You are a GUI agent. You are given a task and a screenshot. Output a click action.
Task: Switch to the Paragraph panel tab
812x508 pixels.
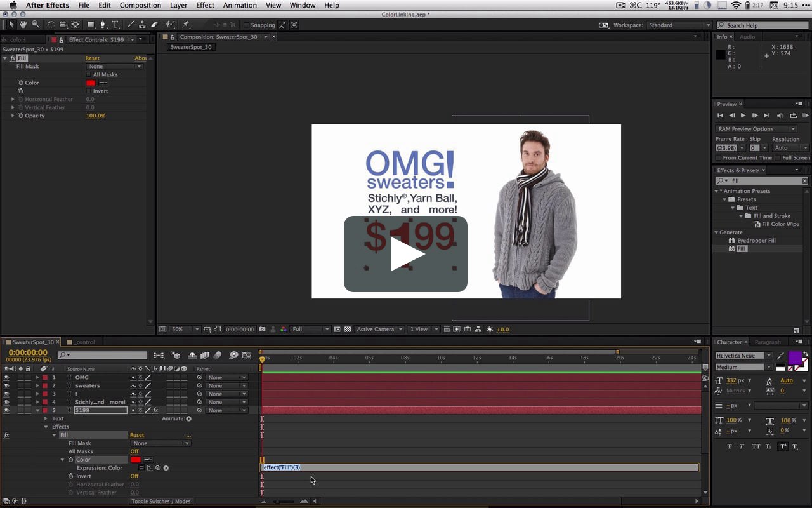coord(768,342)
